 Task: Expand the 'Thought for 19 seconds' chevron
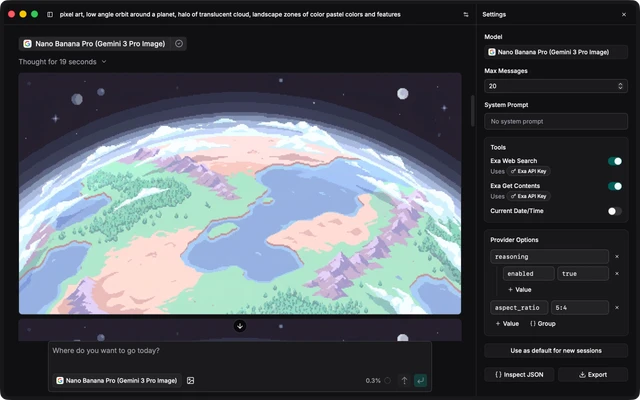tap(104, 62)
